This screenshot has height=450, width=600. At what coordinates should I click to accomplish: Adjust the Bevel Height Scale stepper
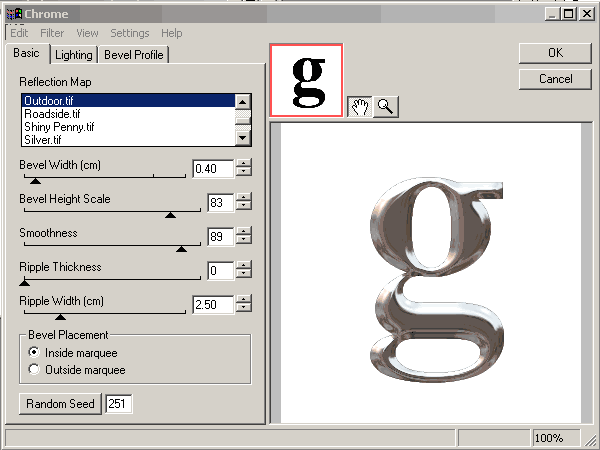coord(244,203)
